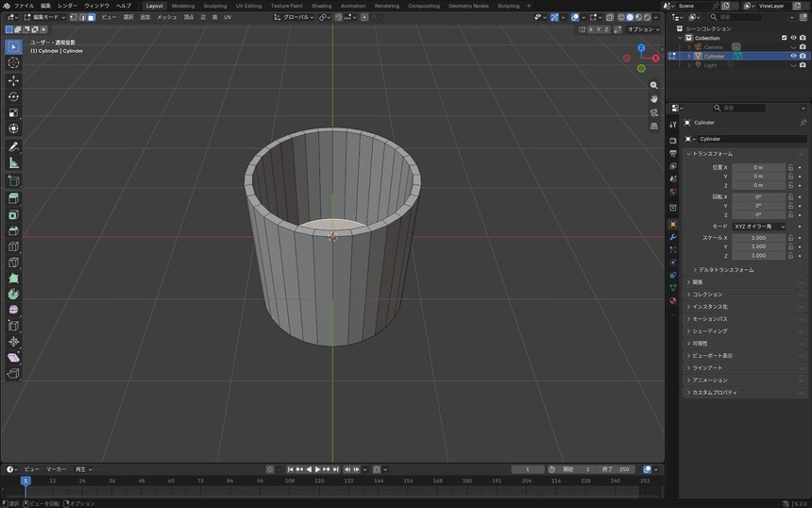The height and width of the screenshot is (508, 812).
Task: Click the viewport pan hand icon
Action: point(654,99)
